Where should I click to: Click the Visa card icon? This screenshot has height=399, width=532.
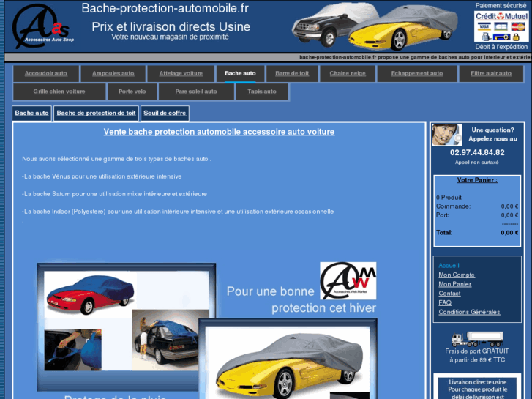[484, 26]
